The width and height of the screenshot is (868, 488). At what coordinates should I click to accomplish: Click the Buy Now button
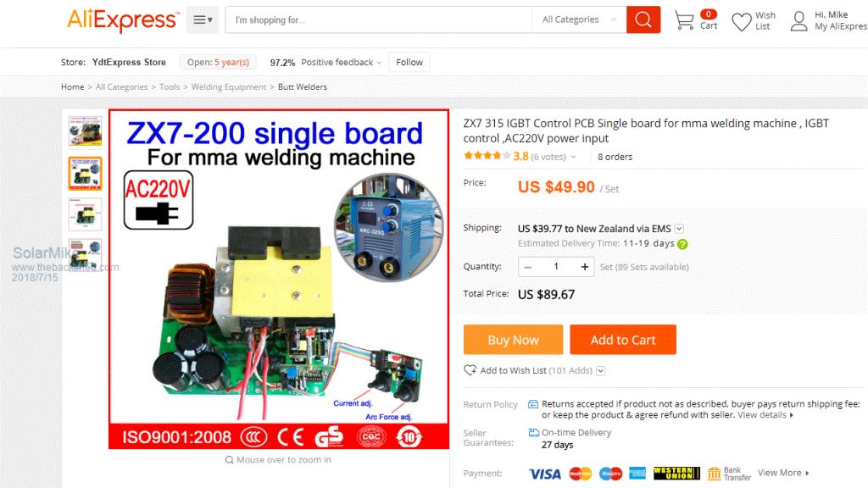point(513,340)
